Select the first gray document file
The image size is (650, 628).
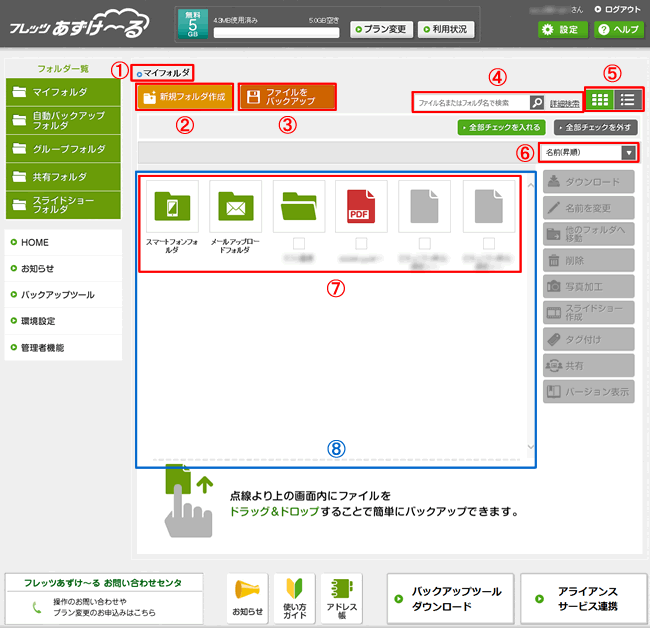[x=424, y=206]
